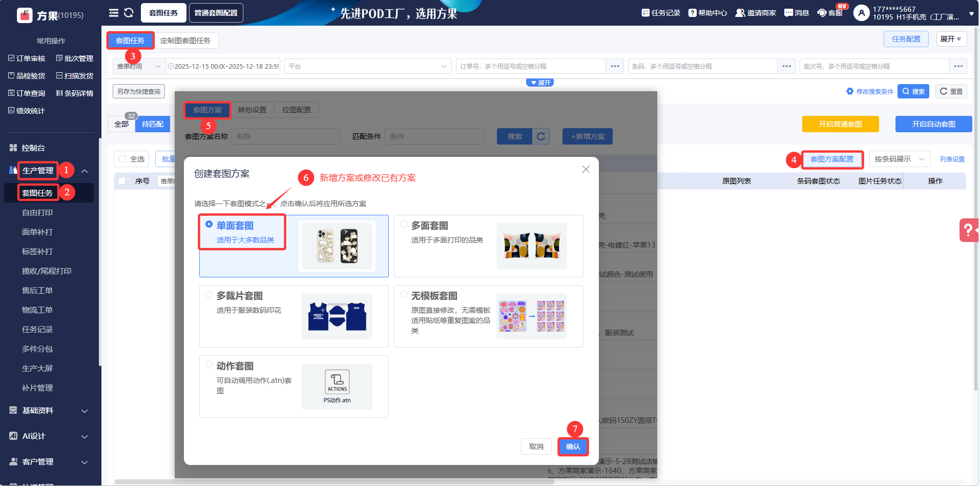Expand the 客户管理 menu section

[x=85, y=462]
